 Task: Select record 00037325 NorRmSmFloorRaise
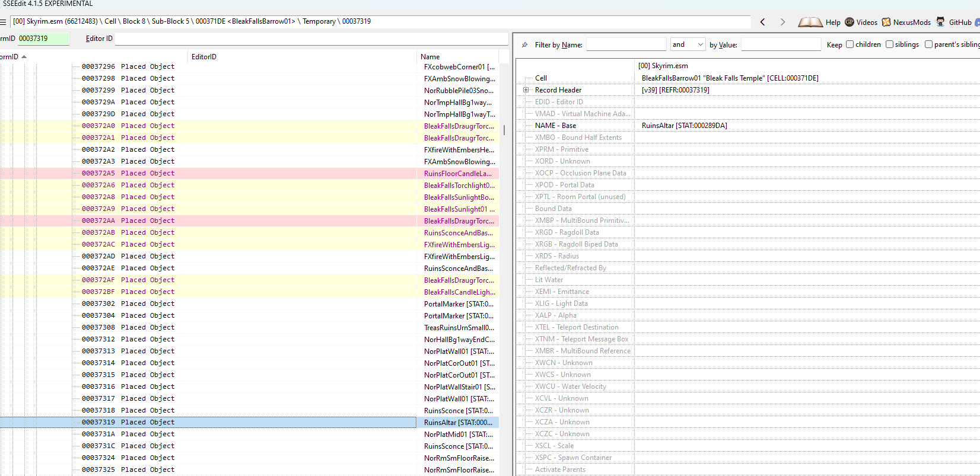[x=249, y=469]
